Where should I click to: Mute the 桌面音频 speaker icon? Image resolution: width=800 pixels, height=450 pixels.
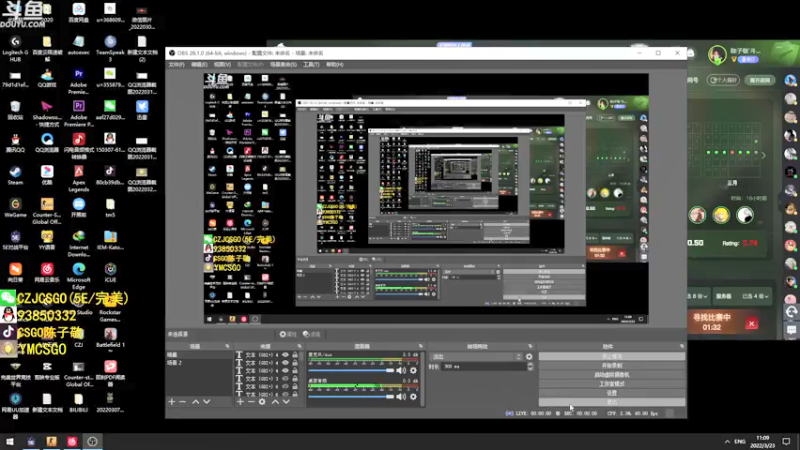(401, 396)
